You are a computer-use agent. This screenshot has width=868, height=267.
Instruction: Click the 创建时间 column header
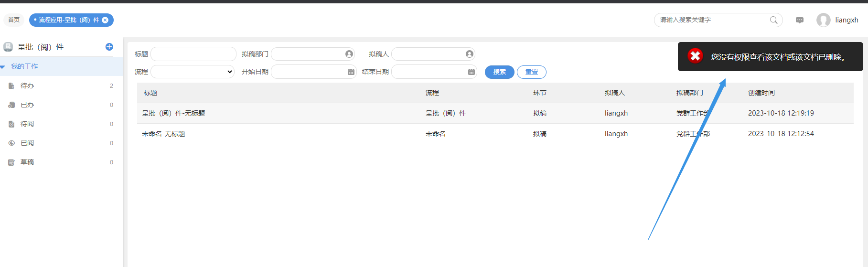tap(761, 93)
